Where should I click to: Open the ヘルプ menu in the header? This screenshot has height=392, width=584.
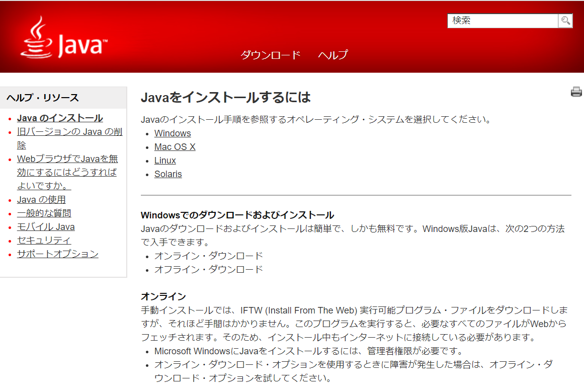click(333, 55)
